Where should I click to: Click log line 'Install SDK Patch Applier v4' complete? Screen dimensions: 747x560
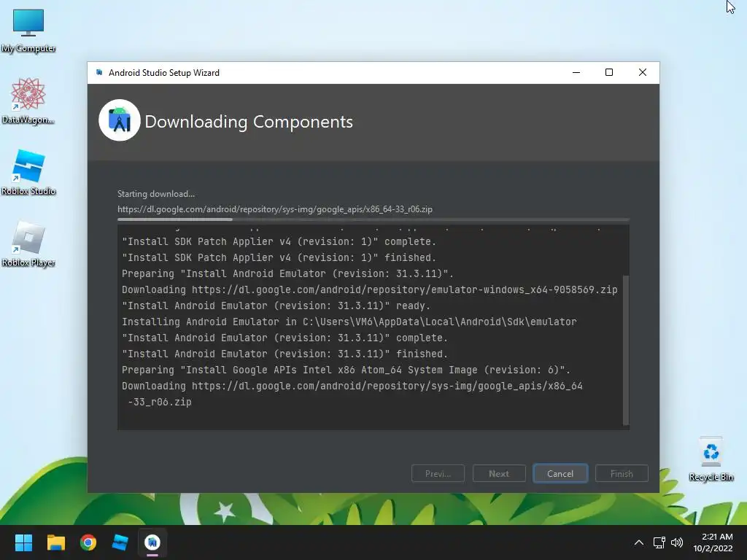coord(279,242)
